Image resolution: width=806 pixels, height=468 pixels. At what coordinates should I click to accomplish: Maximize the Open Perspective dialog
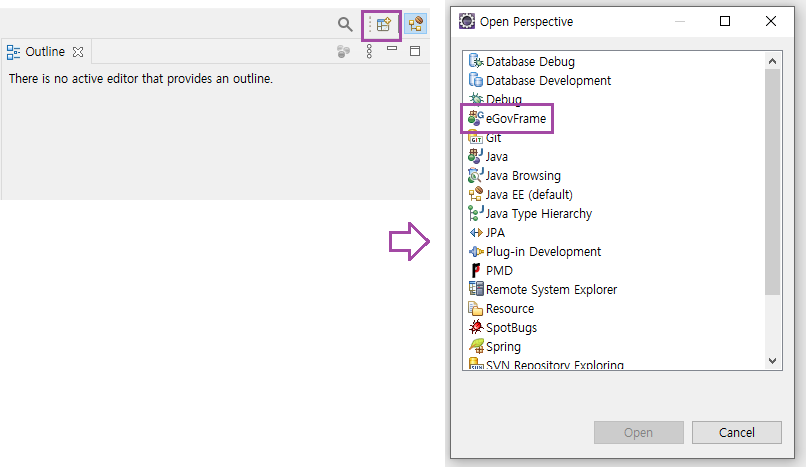pos(725,21)
